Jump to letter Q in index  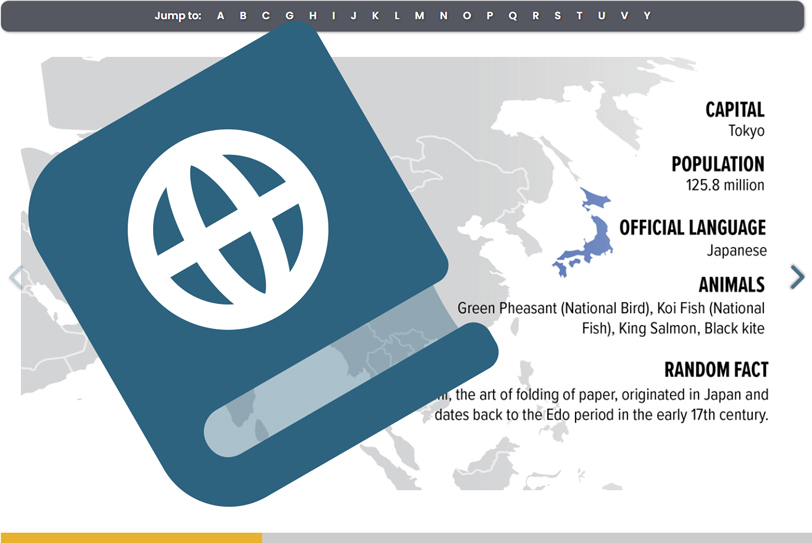click(x=513, y=16)
